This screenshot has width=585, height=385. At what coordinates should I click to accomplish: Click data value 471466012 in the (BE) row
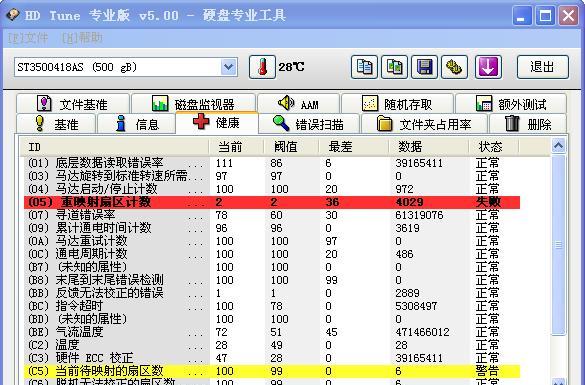pos(422,332)
